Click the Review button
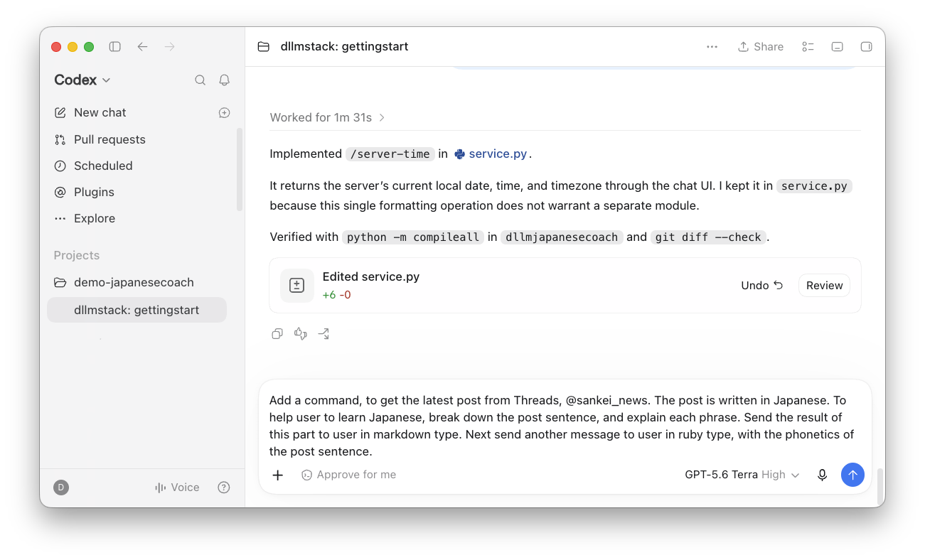The height and width of the screenshot is (560, 925). (824, 286)
